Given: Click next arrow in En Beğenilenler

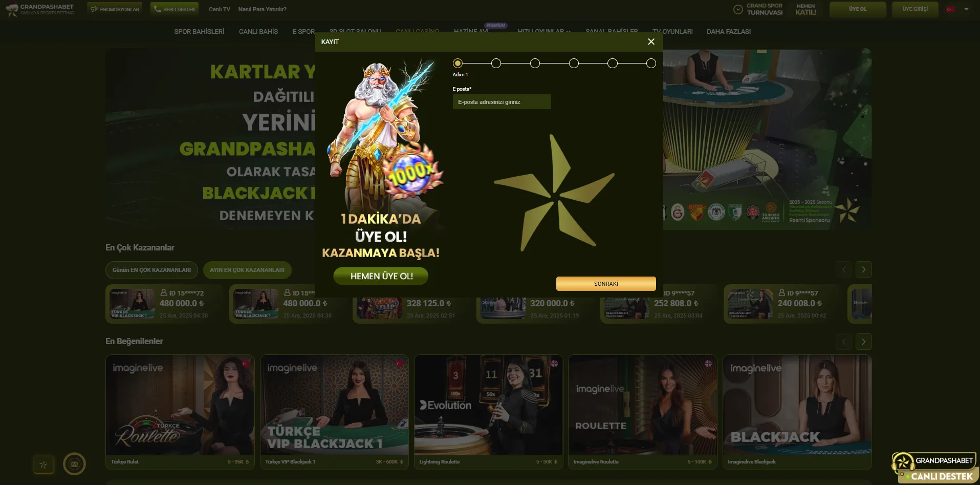Looking at the screenshot, I should [863, 342].
